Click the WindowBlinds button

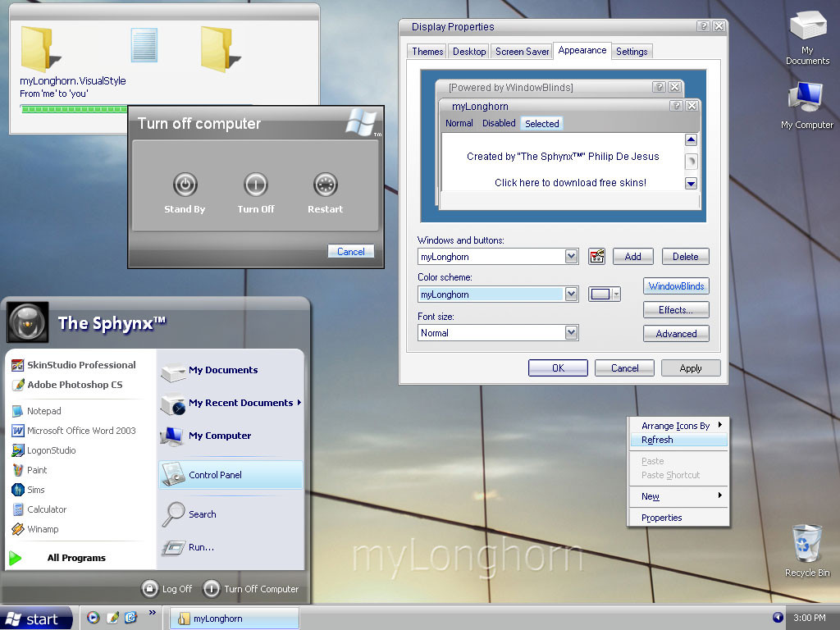[676, 286]
